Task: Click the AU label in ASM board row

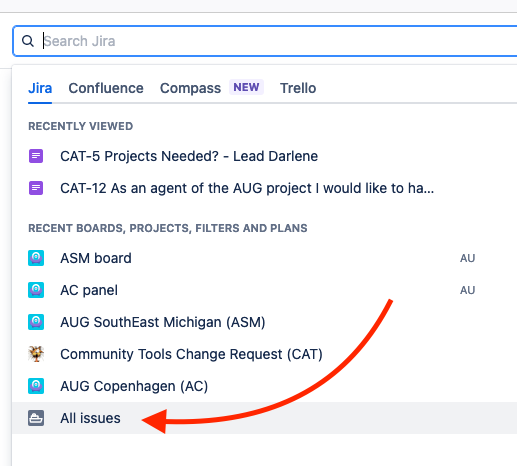Action: 467,258
